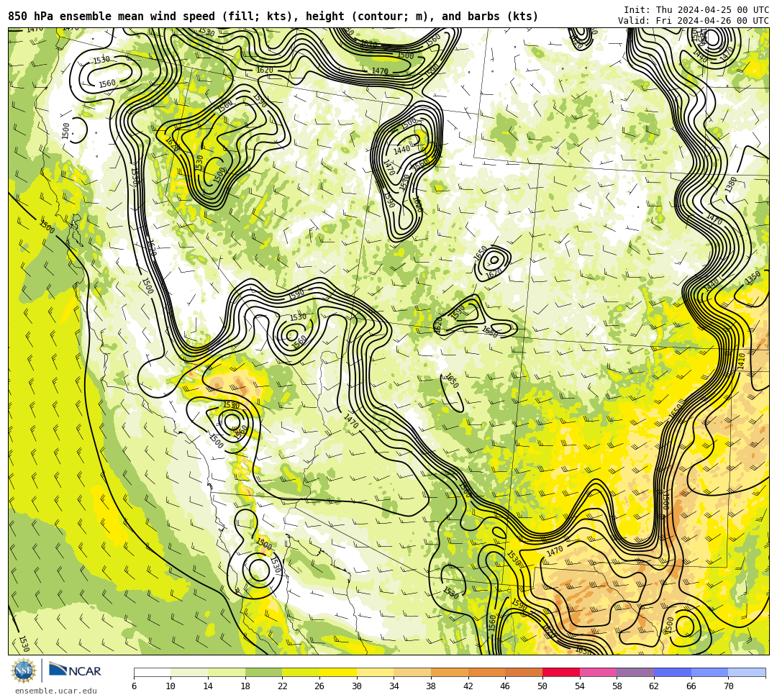Click the colorbar tick label 30
Screen dimensions: 777x700
[356, 686]
